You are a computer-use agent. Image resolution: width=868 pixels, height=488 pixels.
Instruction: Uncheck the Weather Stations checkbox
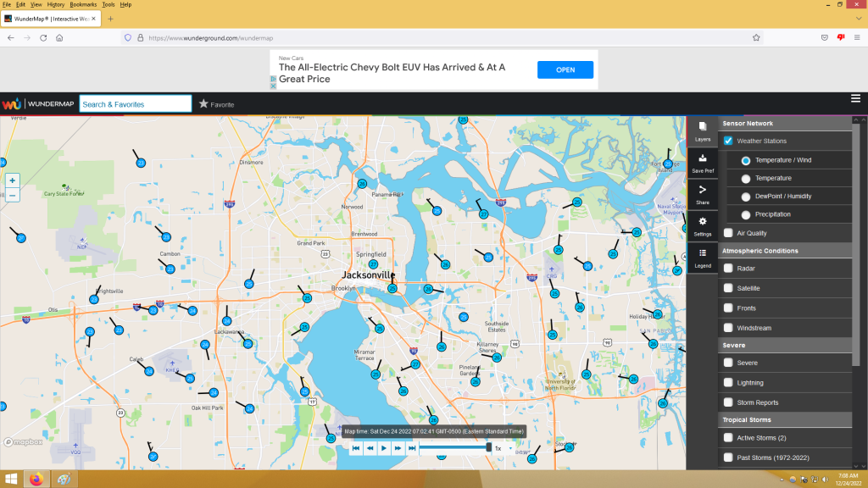[728, 141]
